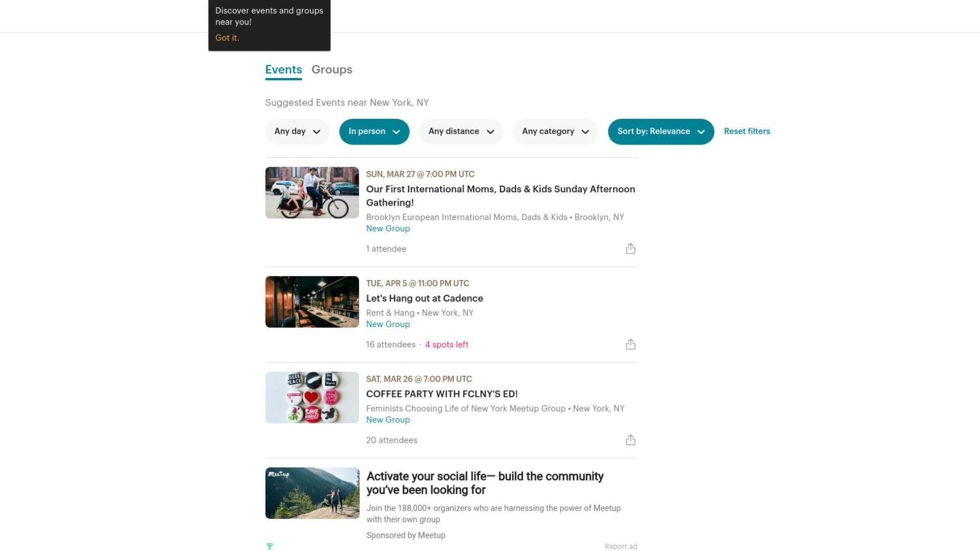The width and height of the screenshot is (980, 551).
Task: Click 'Rent & Hang • New York, NY' group text
Action: click(x=420, y=313)
